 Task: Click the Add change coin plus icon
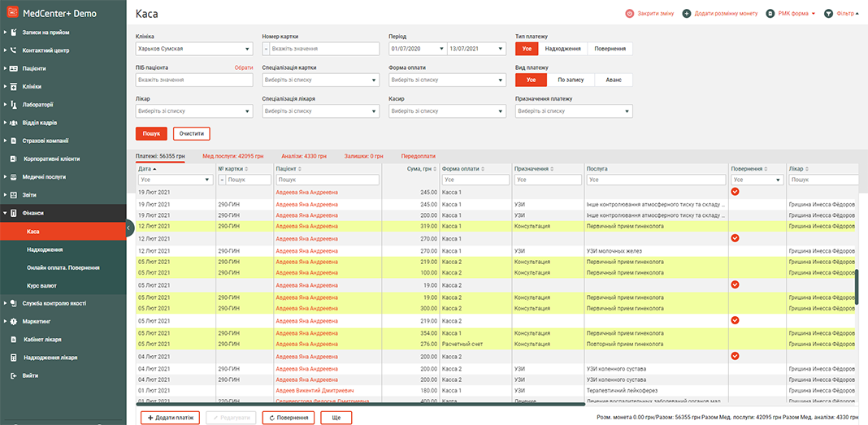(x=687, y=14)
